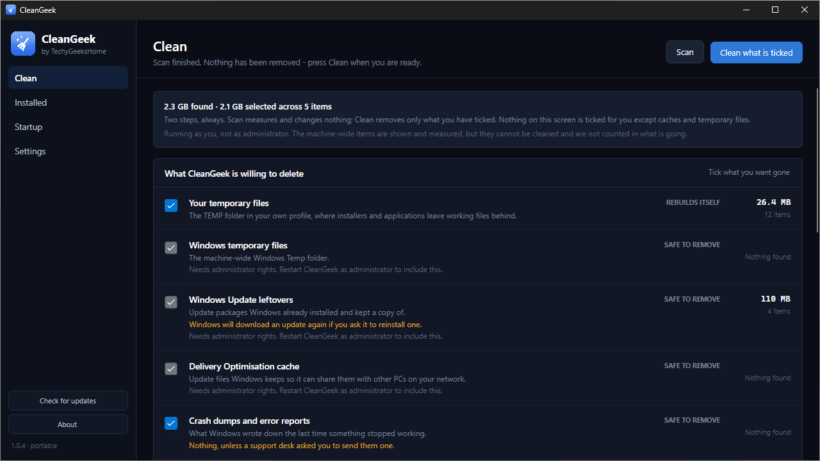Click Clean what is ticked button
The image size is (820, 461).
[x=756, y=52]
